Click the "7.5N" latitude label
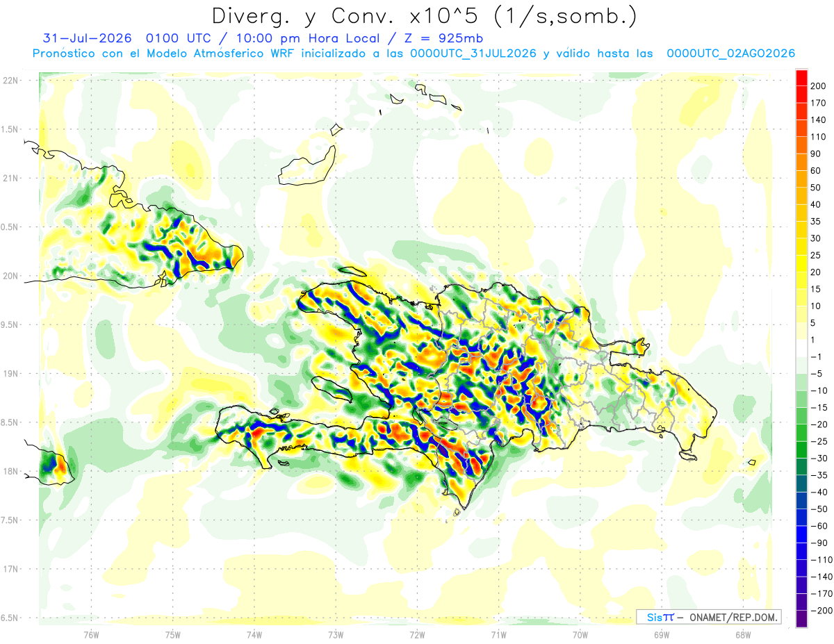The image size is (834, 644). [10, 520]
